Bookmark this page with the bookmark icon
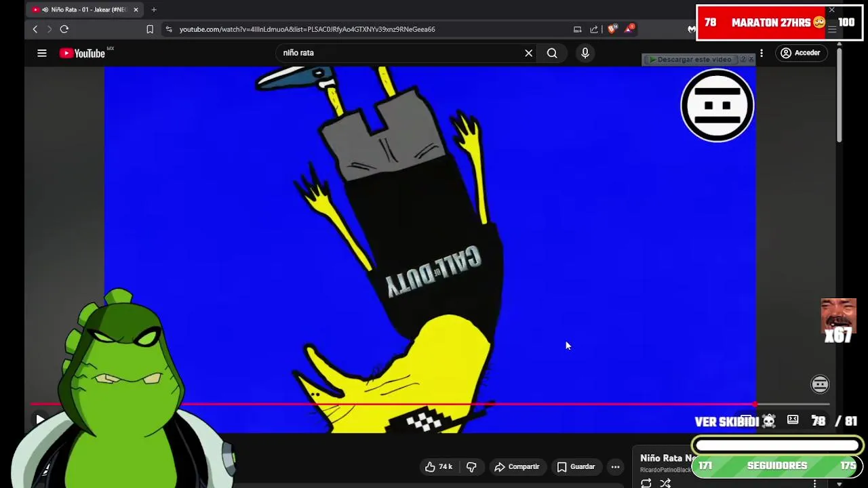The image size is (868, 488). click(150, 29)
